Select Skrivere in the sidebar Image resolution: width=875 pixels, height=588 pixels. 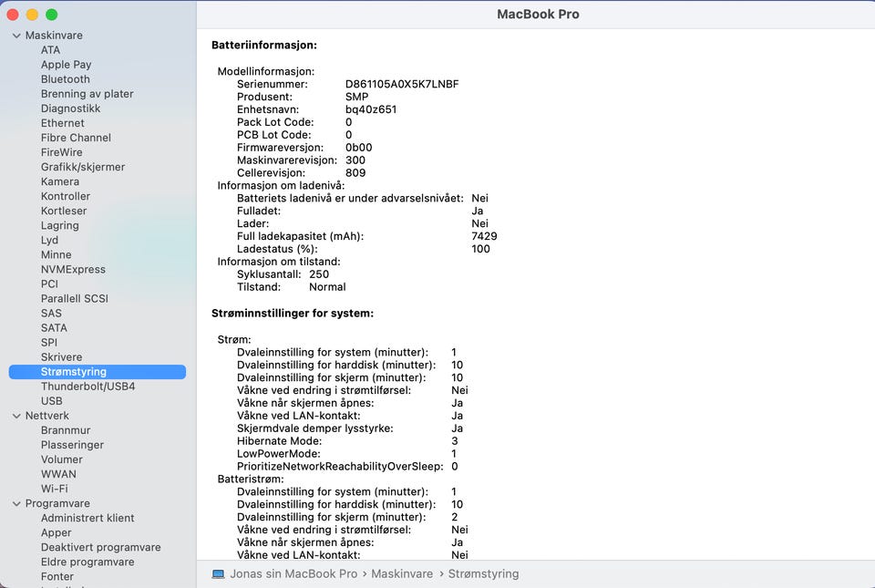tap(61, 357)
